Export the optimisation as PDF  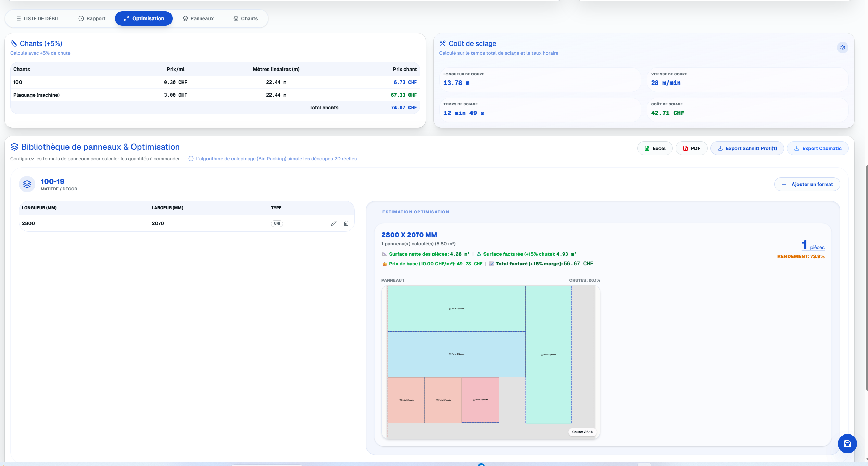point(692,148)
